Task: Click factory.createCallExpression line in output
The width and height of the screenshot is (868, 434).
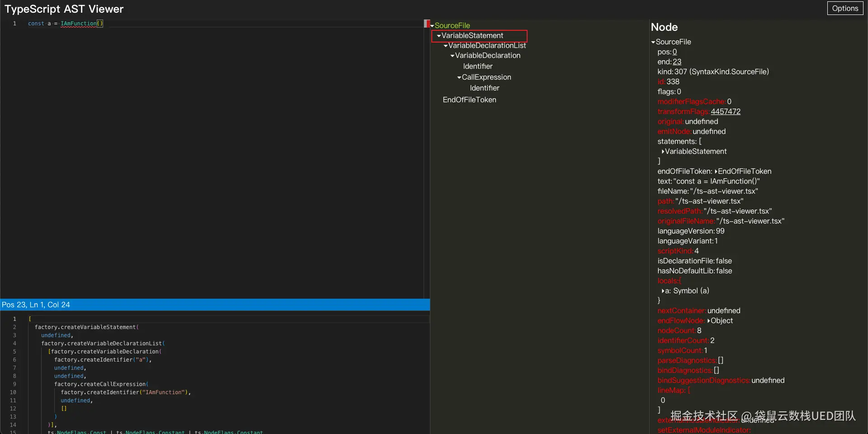Action: click(101, 384)
